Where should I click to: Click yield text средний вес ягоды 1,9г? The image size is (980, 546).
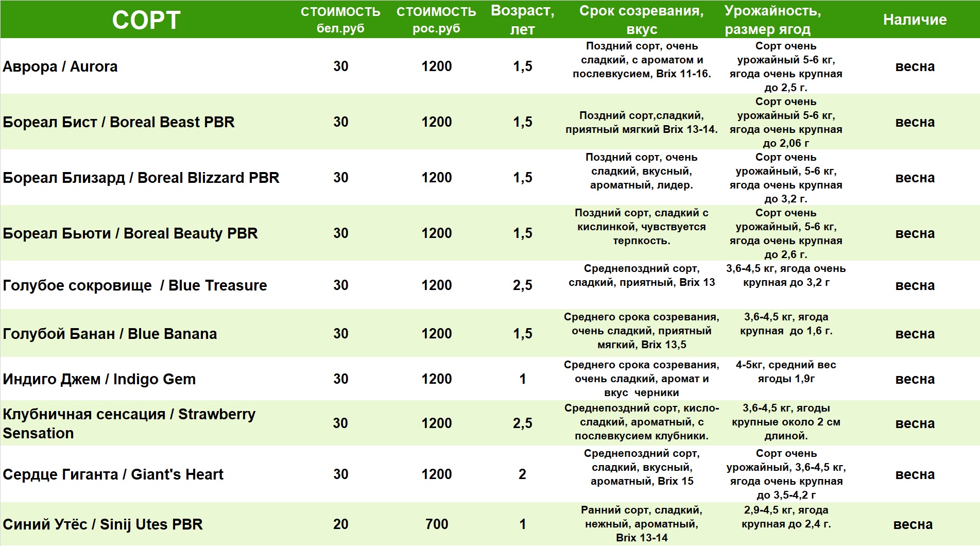pyautogui.click(x=786, y=372)
